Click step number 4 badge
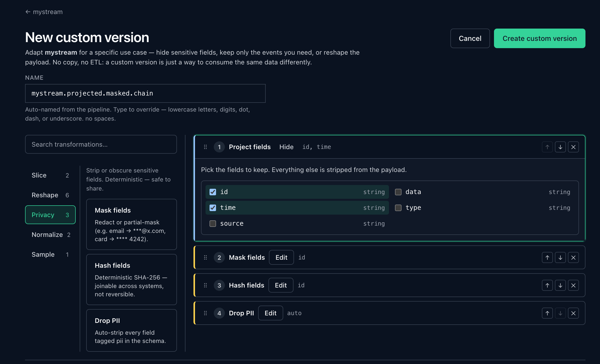 [219, 313]
